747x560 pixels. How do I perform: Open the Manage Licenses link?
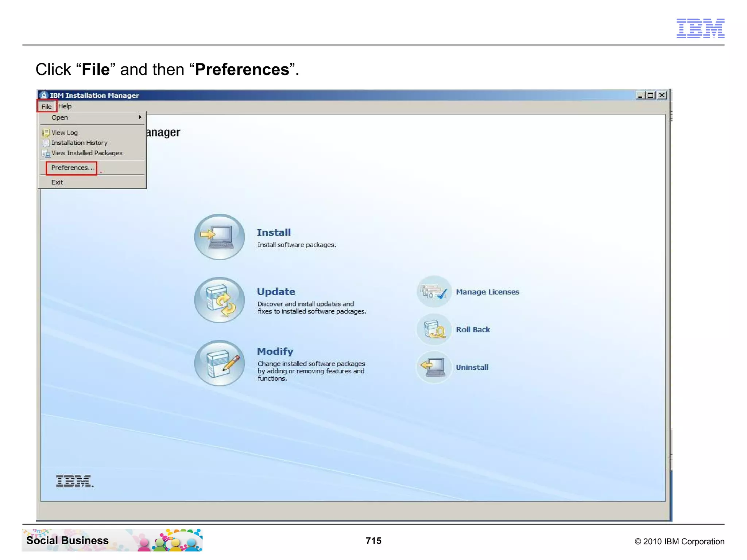click(x=487, y=292)
